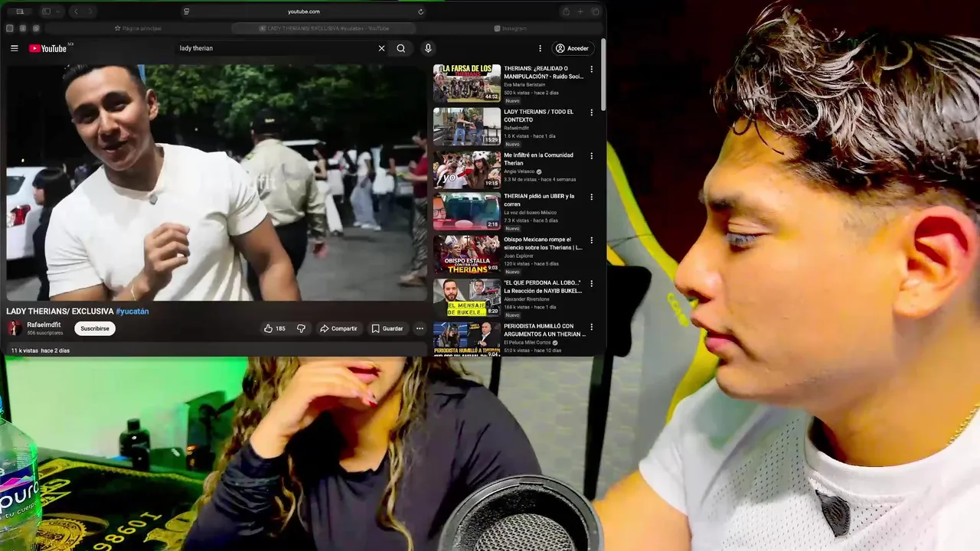Open 'PERIODISTA HUMILLÓ CON ARGUMENTOS' video title
980x551 pixels.
pyautogui.click(x=544, y=330)
